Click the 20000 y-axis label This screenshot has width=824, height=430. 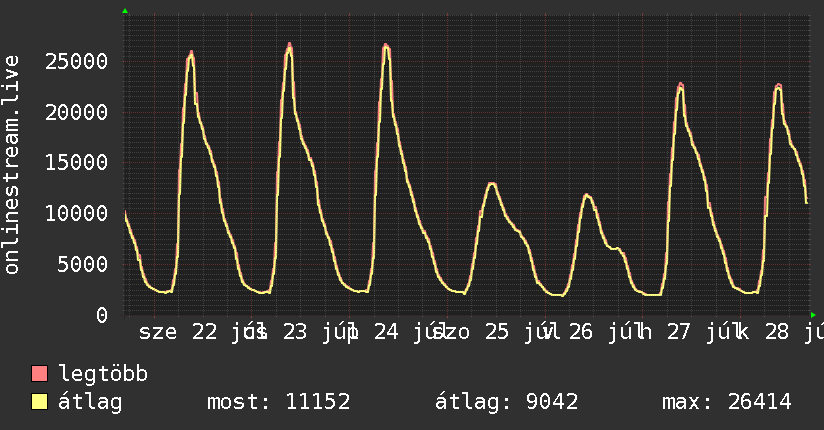76,112
